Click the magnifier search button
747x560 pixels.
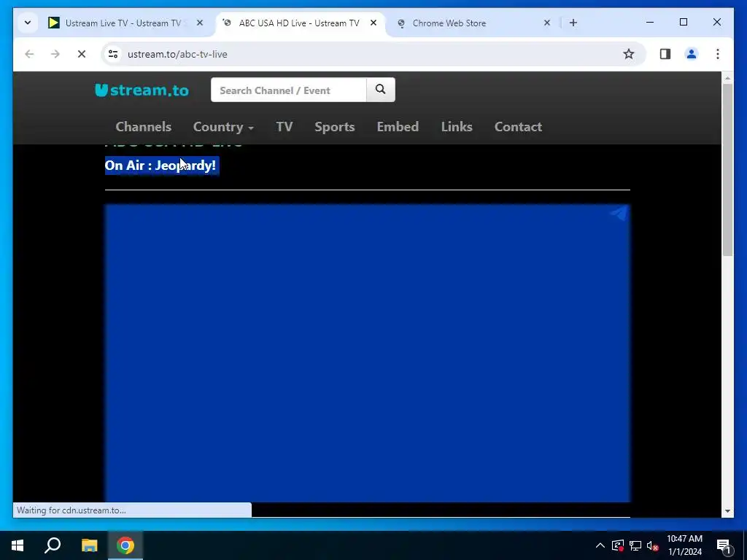coord(380,90)
